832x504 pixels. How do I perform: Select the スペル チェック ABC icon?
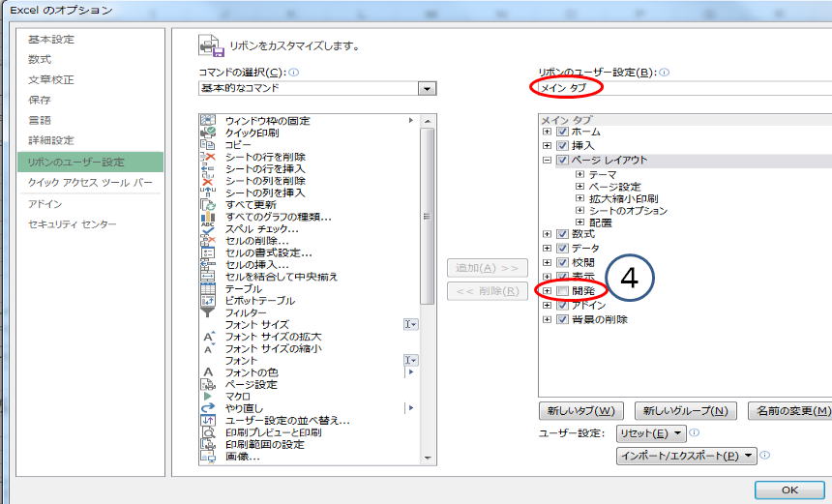coord(207,228)
